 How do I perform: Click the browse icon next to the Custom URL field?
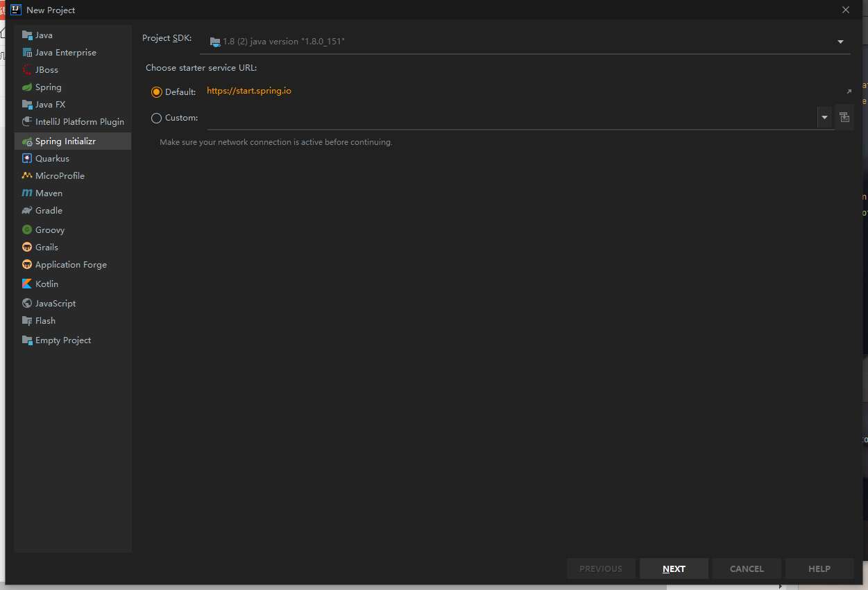tap(844, 117)
